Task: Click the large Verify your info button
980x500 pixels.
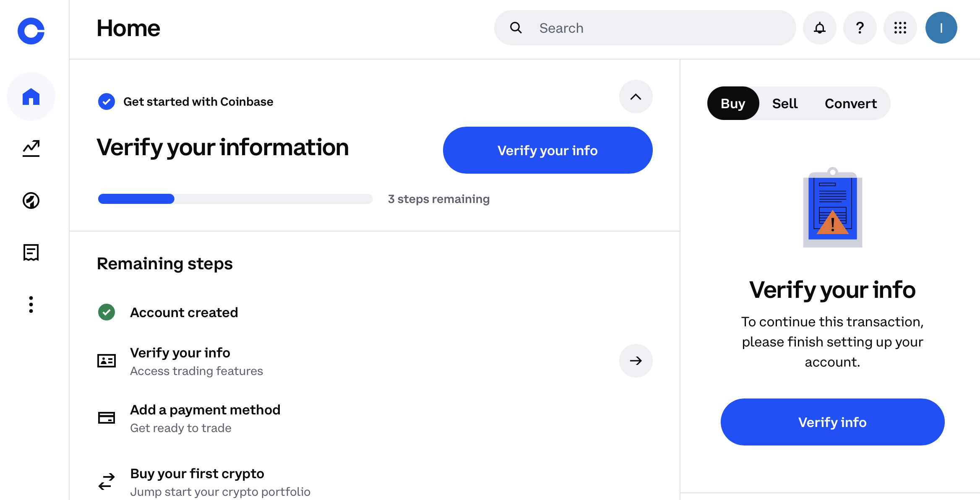Action: tap(548, 150)
